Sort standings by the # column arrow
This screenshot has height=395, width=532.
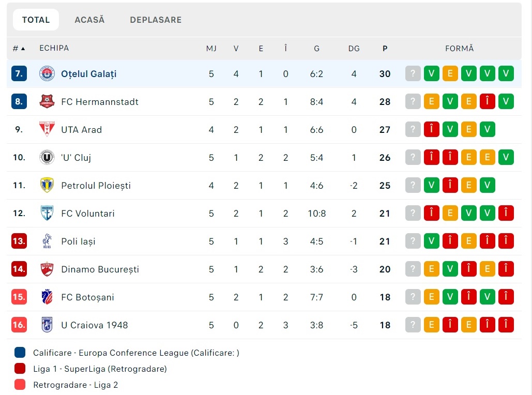coord(23,49)
